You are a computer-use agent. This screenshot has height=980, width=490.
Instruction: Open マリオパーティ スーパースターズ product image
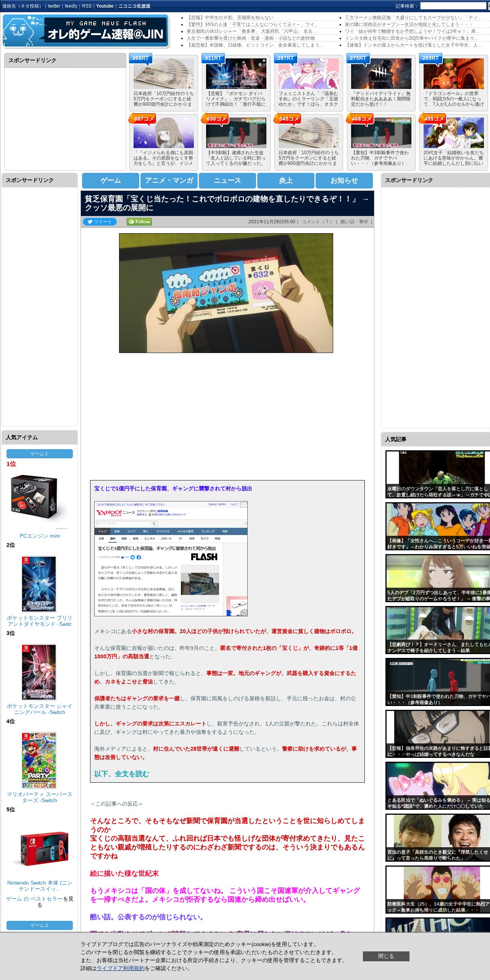[x=39, y=760]
